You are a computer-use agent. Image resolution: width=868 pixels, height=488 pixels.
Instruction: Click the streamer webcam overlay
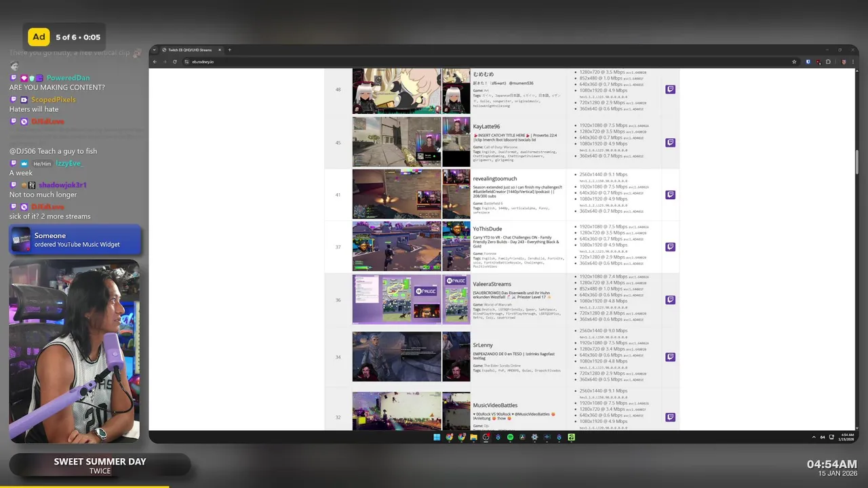point(74,351)
